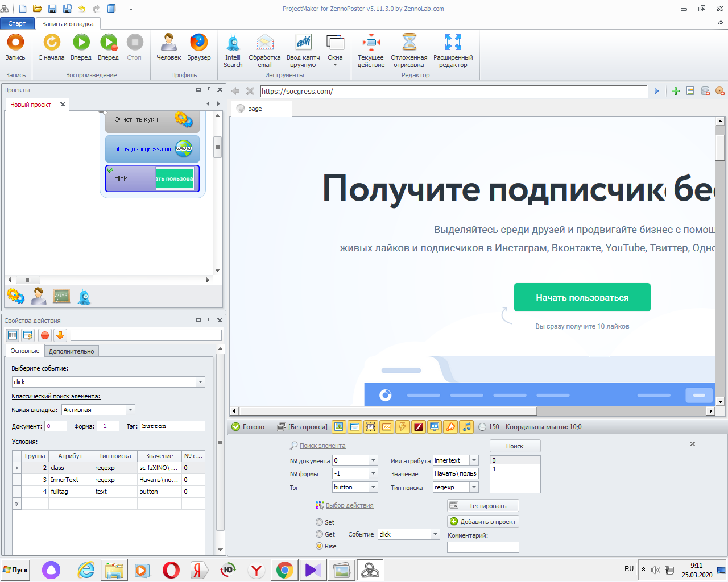Click table view icon in Свойства действия
728x582 pixels.
(13, 335)
